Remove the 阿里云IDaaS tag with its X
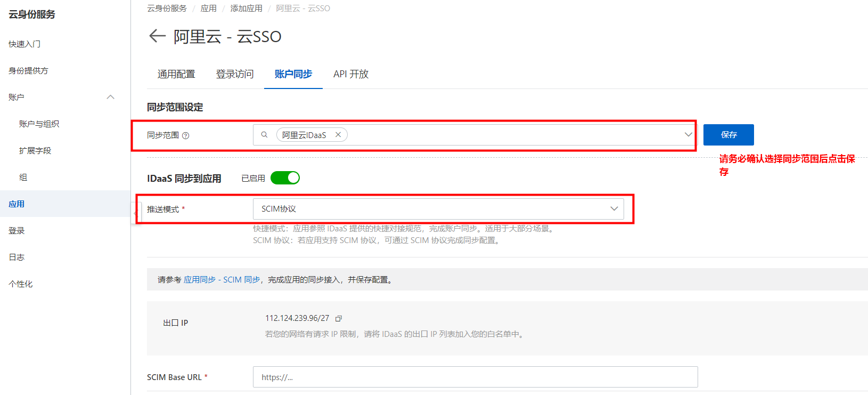868x395 pixels. (338, 135)
